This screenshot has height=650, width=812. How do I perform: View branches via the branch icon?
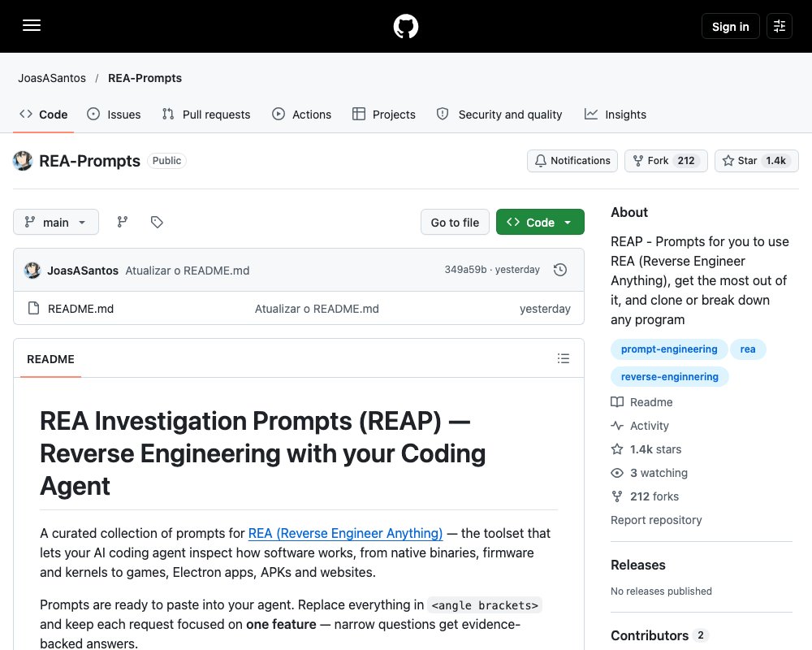coord(123,223)
